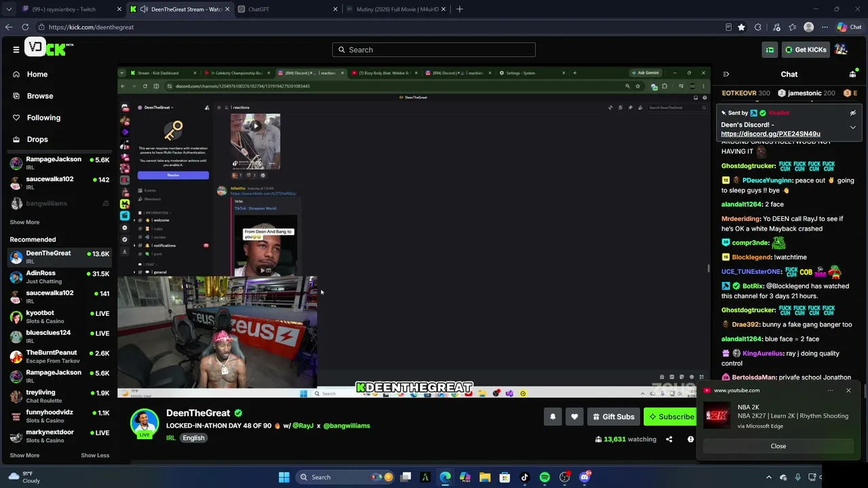Viewport: 868px width, 488px height.
Task: Collapse the chat panel with arrow icon
Action: click(x=726, y=74)
